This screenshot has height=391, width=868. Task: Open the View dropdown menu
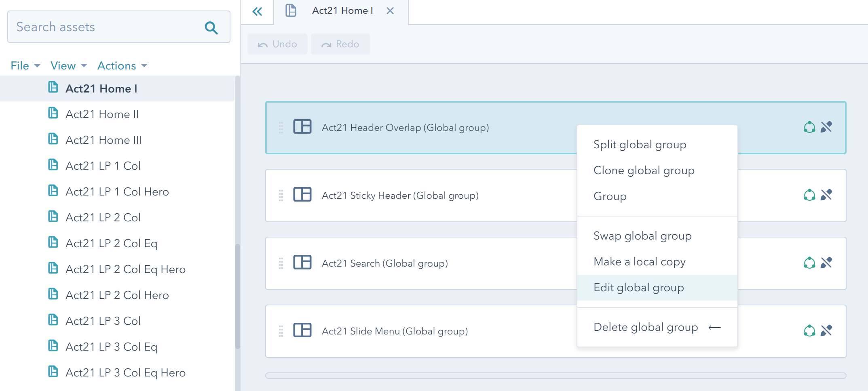pyautogui.click(x=68, y=65)
